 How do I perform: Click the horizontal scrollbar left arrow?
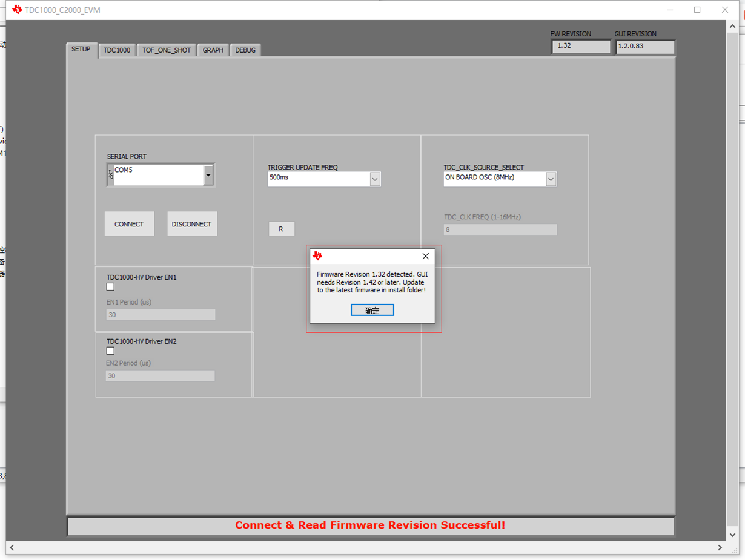coord(12,547)
